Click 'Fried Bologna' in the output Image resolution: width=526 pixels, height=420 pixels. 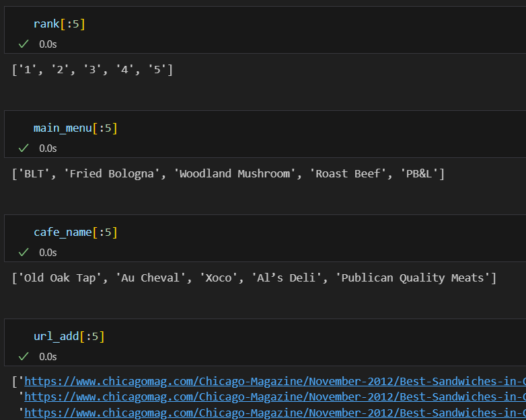[x=112, y=173]
